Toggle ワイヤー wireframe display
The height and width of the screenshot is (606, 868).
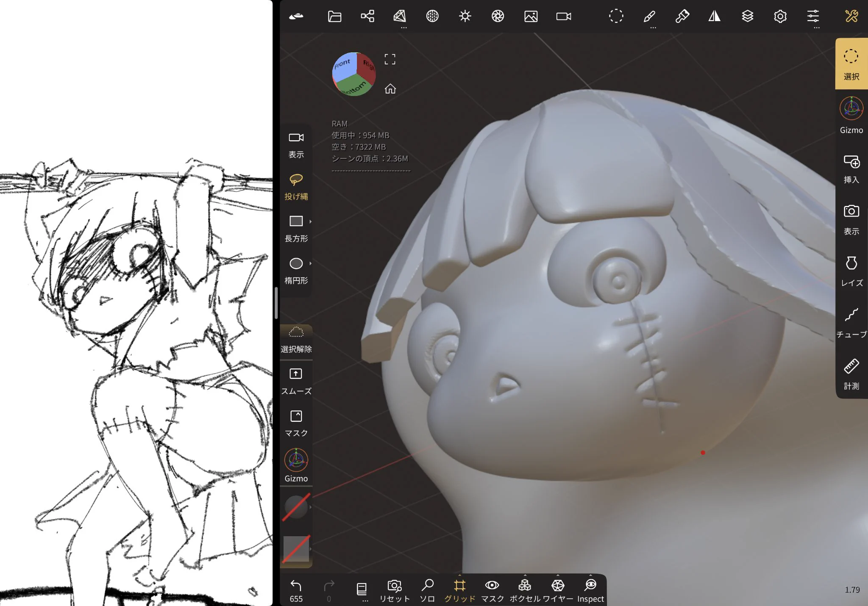(558, 591)
